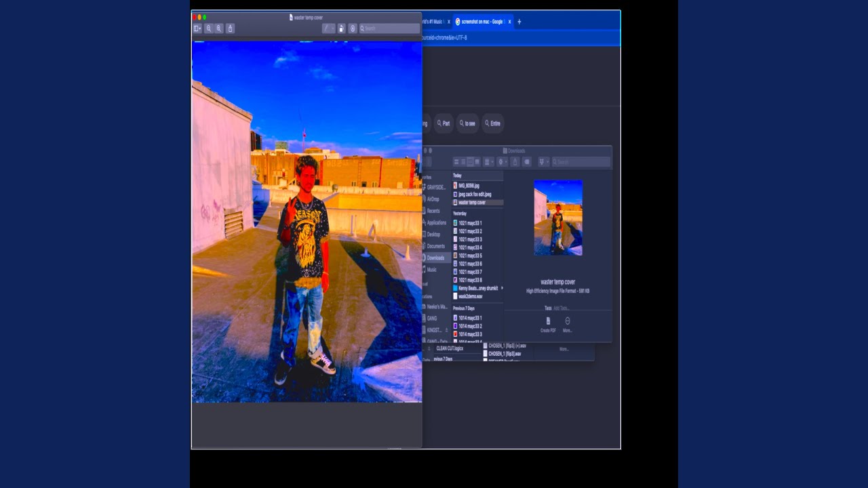Open Music in Finder sidebar
The height and width of the screenshot is (488, 868).
[x=431, y=270]
